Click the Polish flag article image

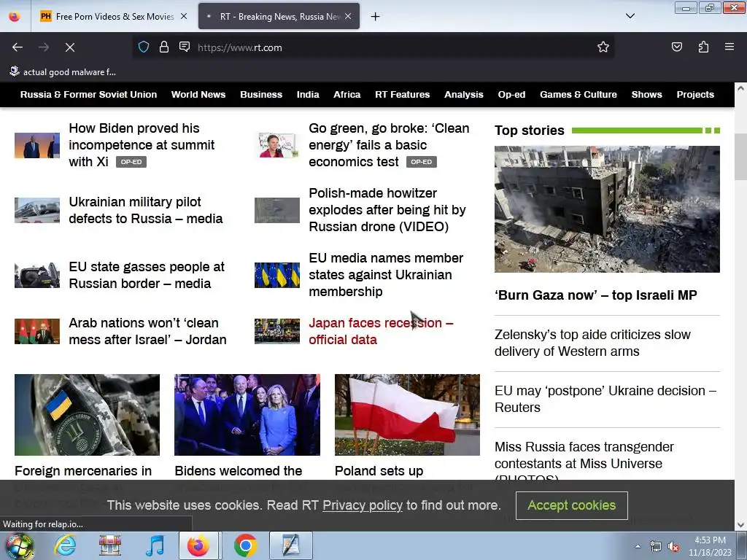407,415
